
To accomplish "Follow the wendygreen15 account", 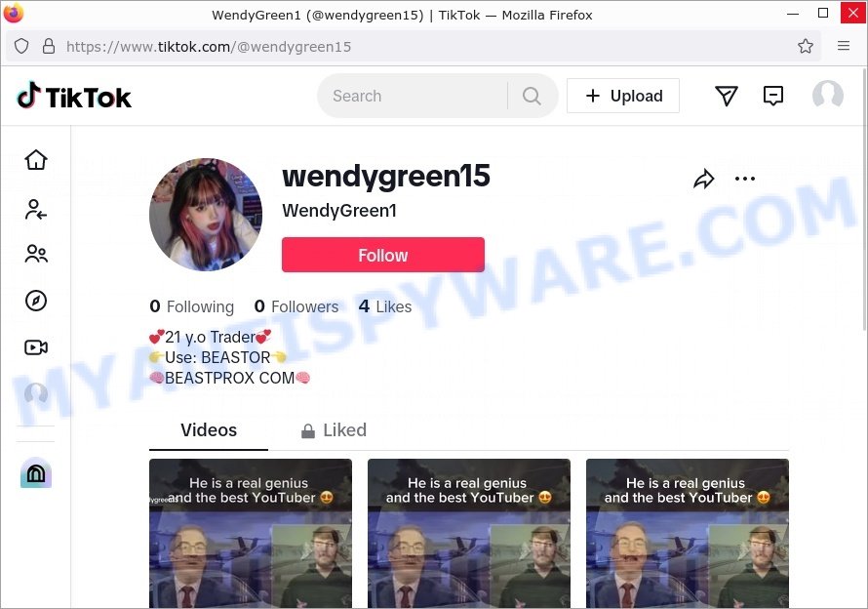I will [383, 255].
